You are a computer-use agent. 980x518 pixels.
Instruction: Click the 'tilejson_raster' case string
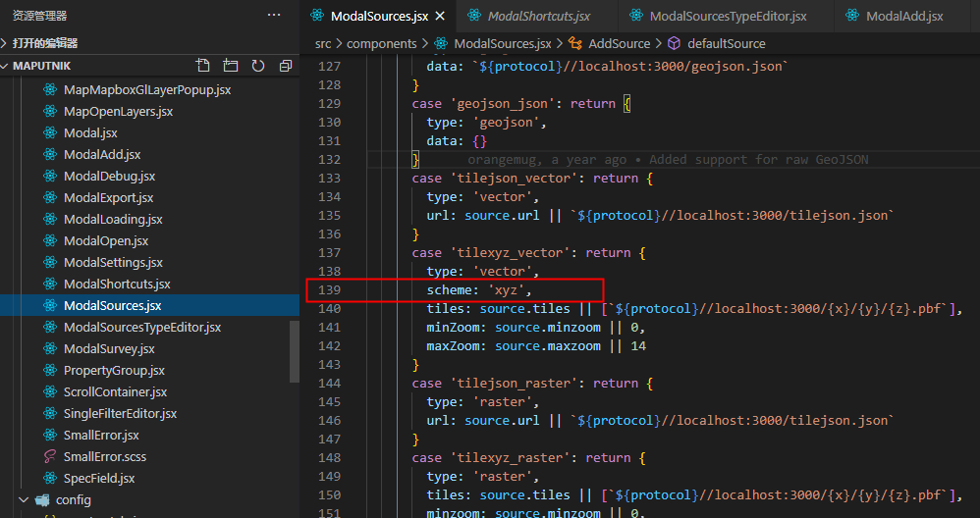tap(516, 384)
